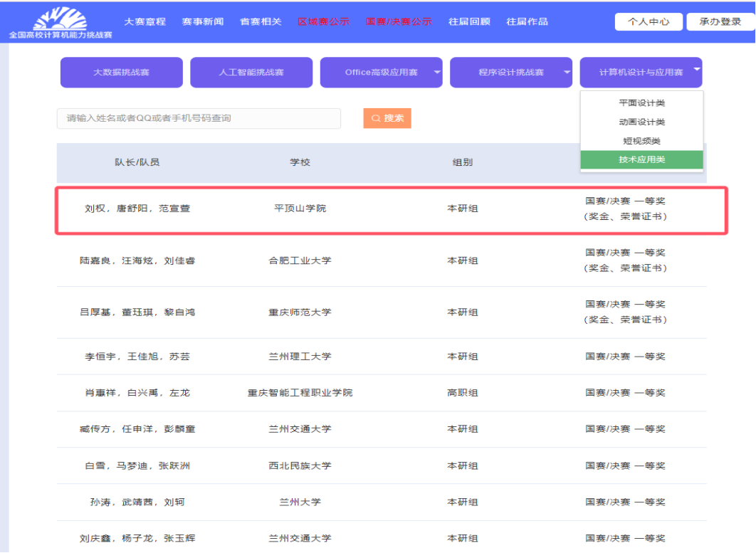Click the 个人中心 button
This screenshot has width=756, height=553.
click(648, 22)
